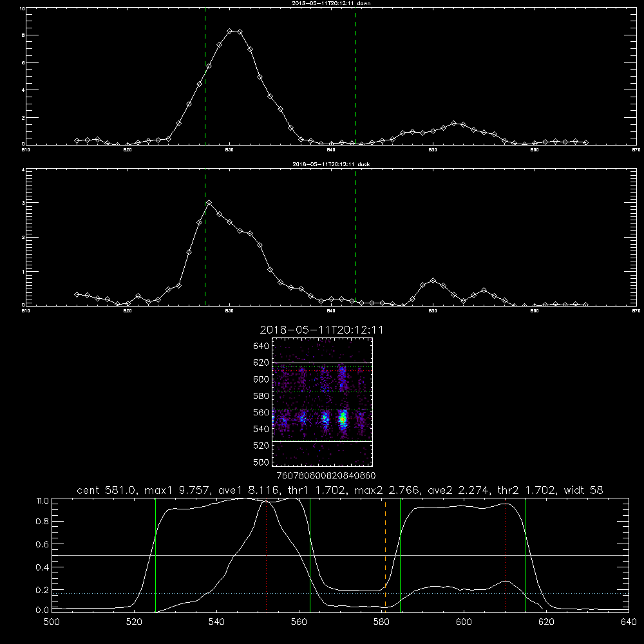Click the left green dashed line in the dawn plot

(x=205, y=76)
